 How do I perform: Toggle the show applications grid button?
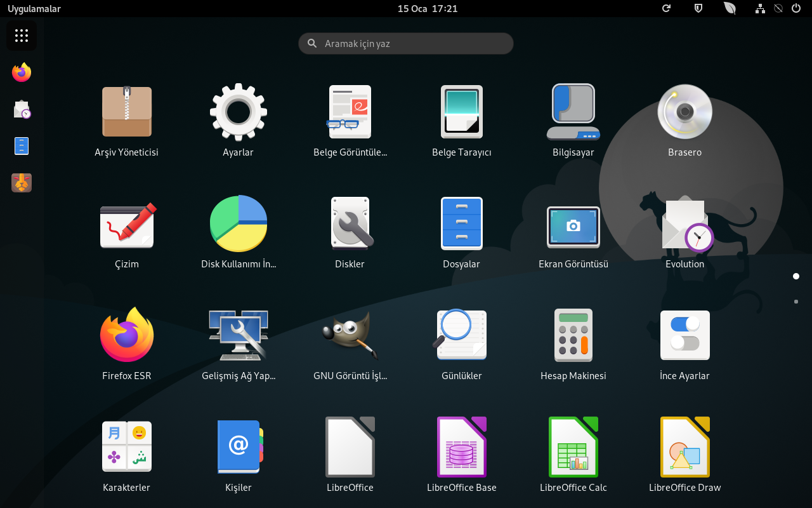point(22,36)
